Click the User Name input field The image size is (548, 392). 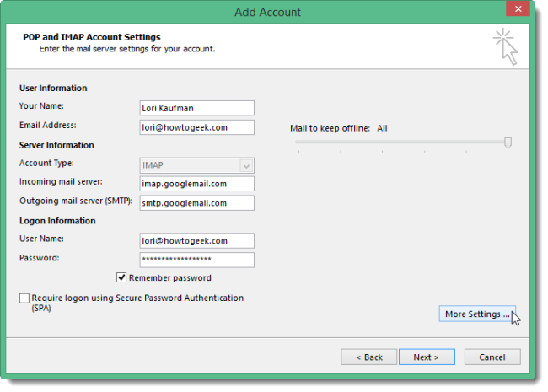click(x=196, y=241)
